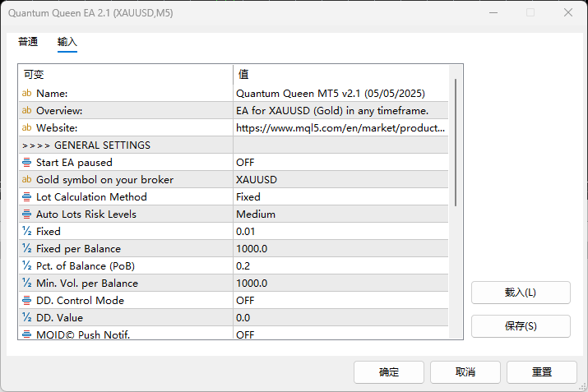588x392 pixels.
Task: Click the string icon beside Overview:
Action: (26, 110)
